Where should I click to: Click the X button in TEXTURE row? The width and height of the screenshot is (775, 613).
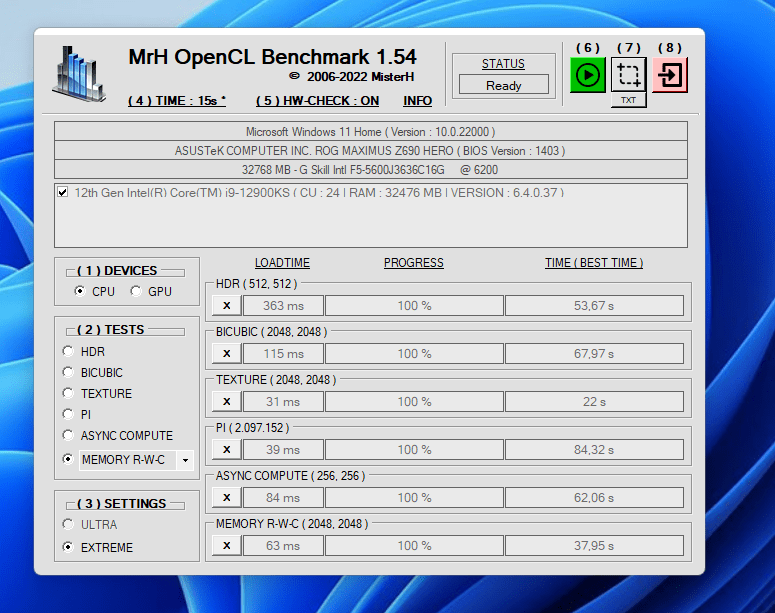click(227, 401)
